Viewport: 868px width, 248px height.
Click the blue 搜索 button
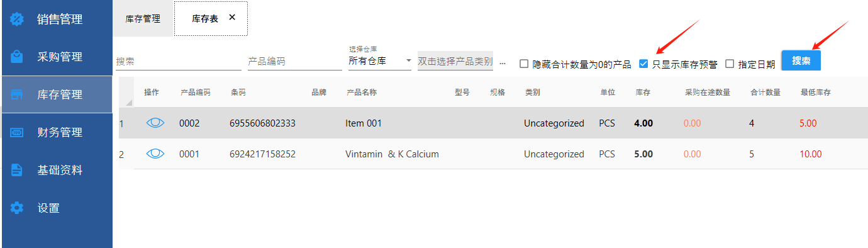801,61
